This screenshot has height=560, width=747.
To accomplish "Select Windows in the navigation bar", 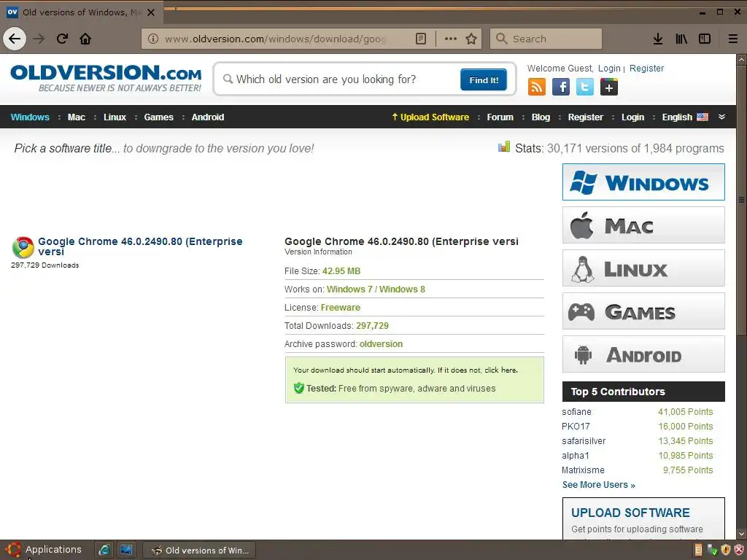I will [30, 117].
